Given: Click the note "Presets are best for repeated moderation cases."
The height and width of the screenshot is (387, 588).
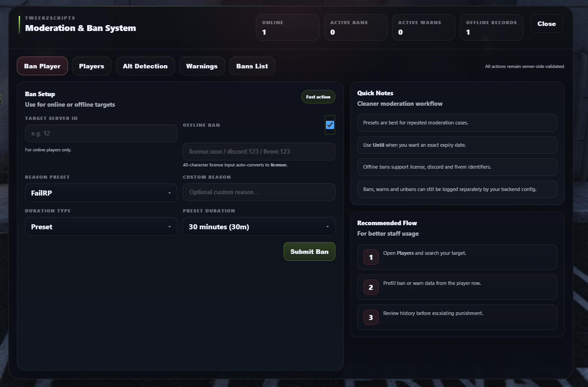Looking at the screenshot, I should click(457, 123).
